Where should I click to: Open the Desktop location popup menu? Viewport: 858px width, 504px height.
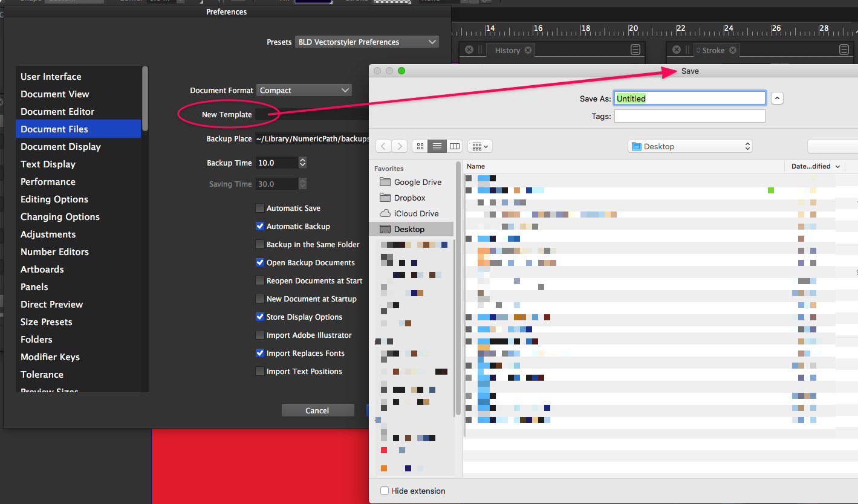point(690,146)
